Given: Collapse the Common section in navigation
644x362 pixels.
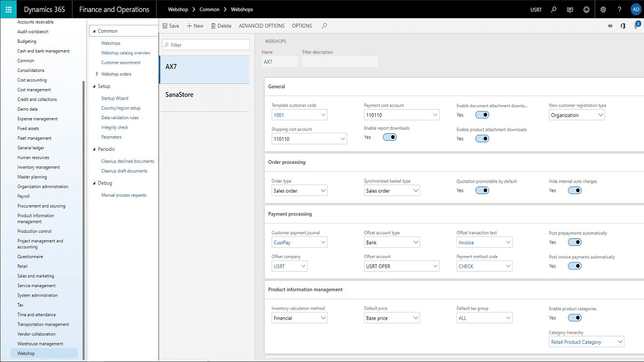Looking at the screenshot, I should coord(94,31).
